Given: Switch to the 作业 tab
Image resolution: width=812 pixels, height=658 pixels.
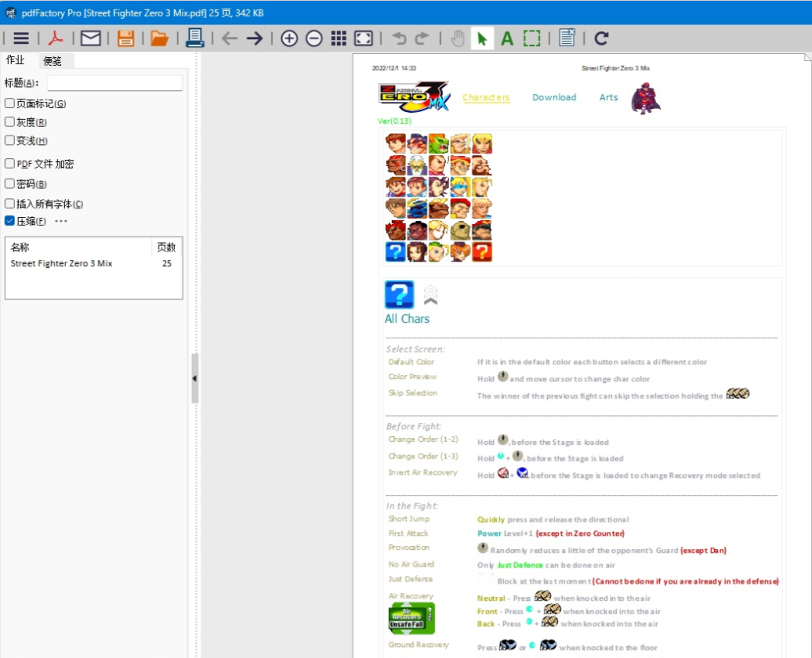Looking at the screenshot, I should coord(16,60).
